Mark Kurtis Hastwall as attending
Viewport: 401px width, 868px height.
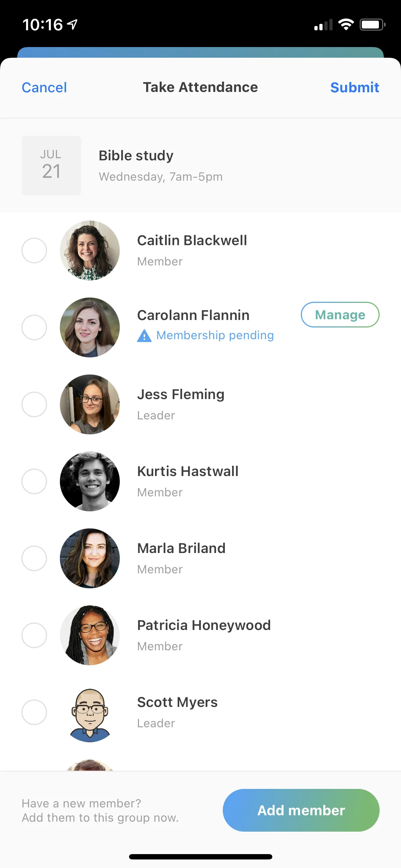click(x=34, y=481)
